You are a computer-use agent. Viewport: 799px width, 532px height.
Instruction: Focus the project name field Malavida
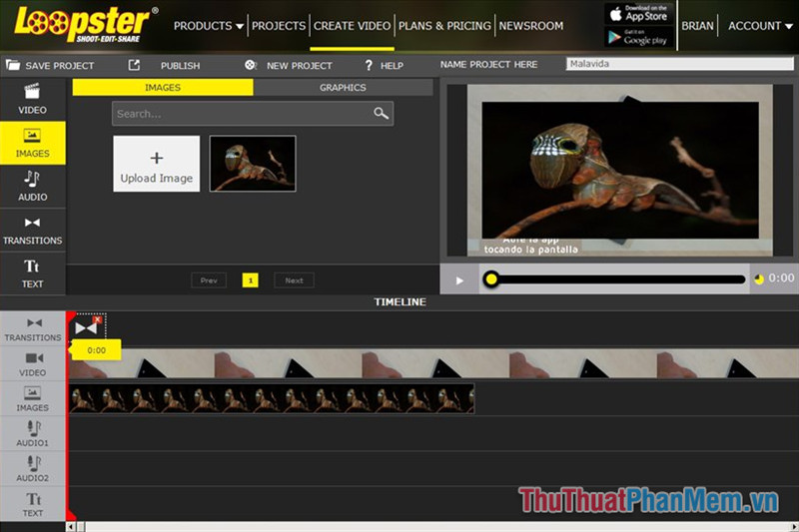pos(679,64)
